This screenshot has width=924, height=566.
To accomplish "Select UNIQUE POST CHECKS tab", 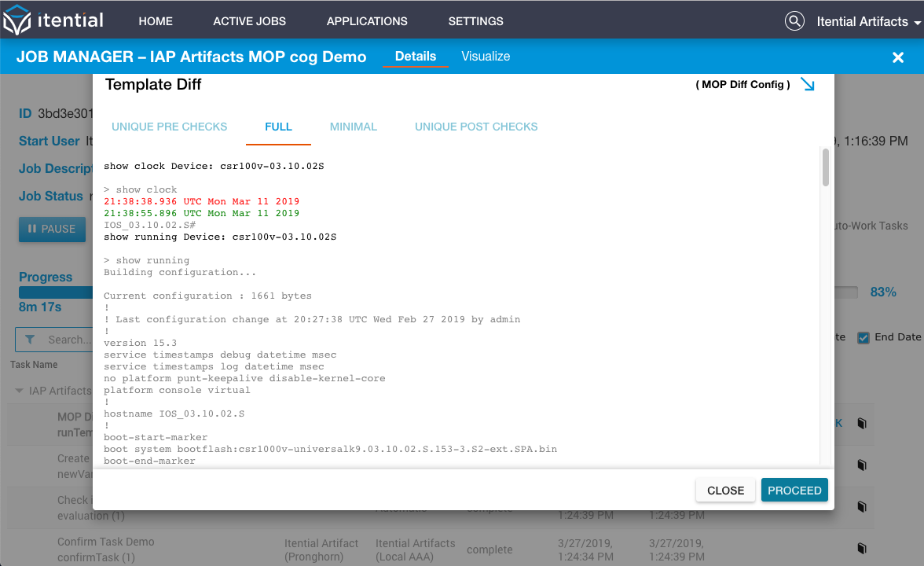I will (476, 127).
